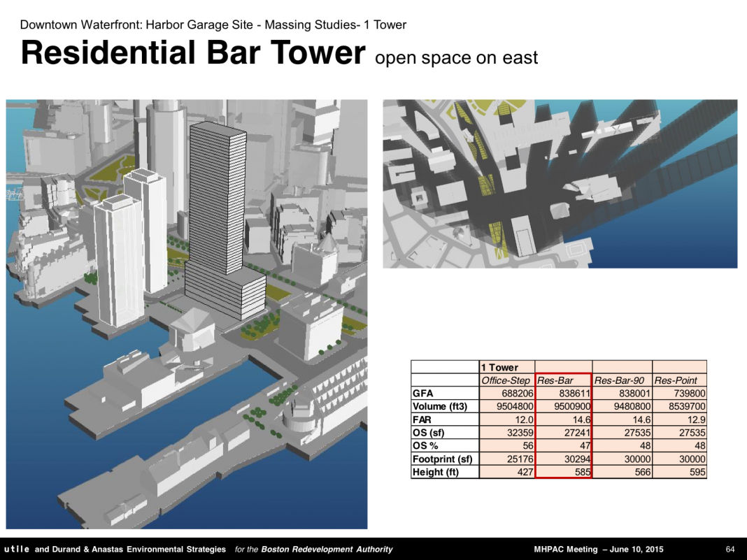Open the aerial shadow study image

(x=560, y=183)
